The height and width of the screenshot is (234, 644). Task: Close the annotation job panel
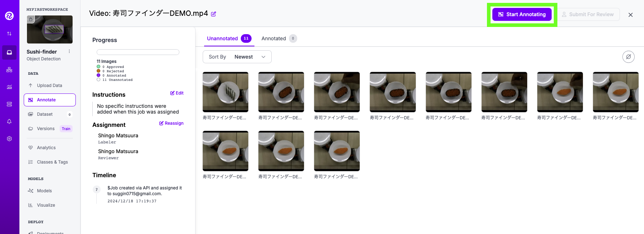coord(630,15)
